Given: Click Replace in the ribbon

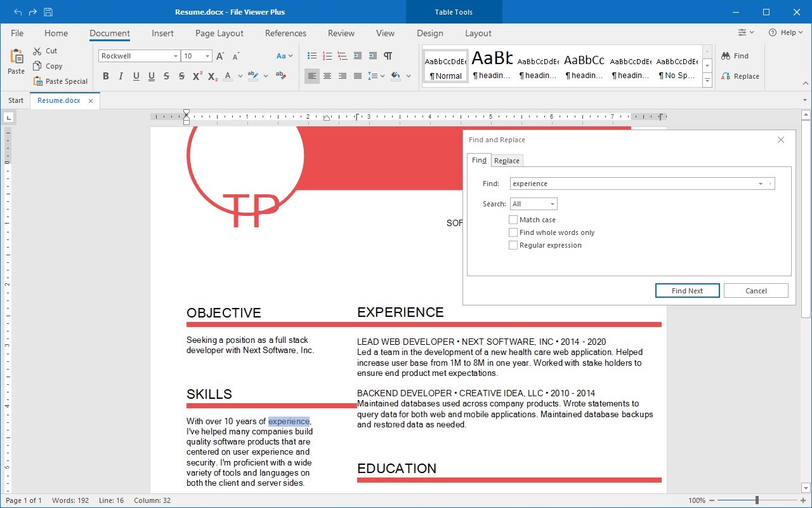Looking at the screenshot, I should 740,76.
